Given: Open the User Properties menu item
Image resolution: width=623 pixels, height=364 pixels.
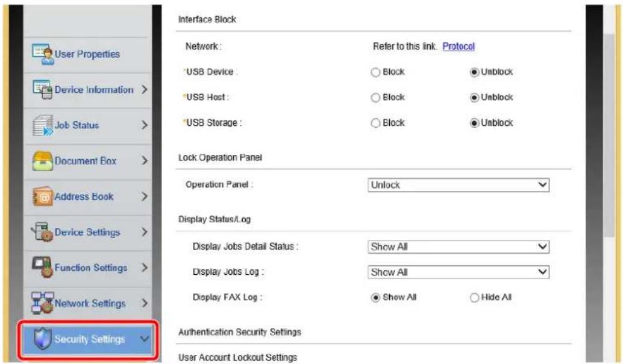Looking at the screenshot, I should click(87, 54).
